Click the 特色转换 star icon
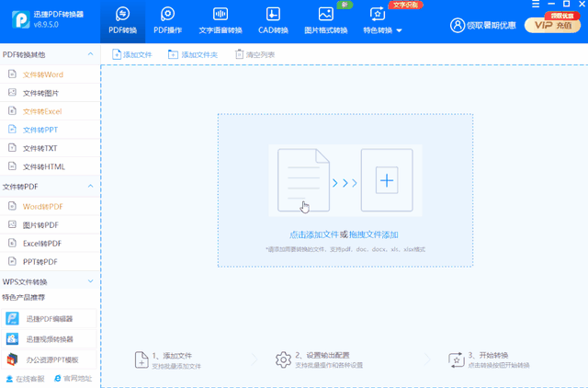The image size is (588, 388). pos(378,14)
